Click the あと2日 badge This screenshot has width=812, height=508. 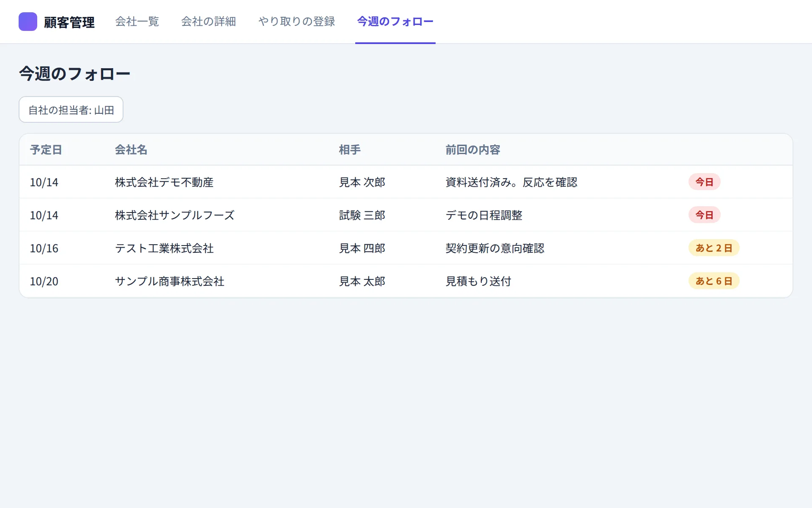pos(714,248)
